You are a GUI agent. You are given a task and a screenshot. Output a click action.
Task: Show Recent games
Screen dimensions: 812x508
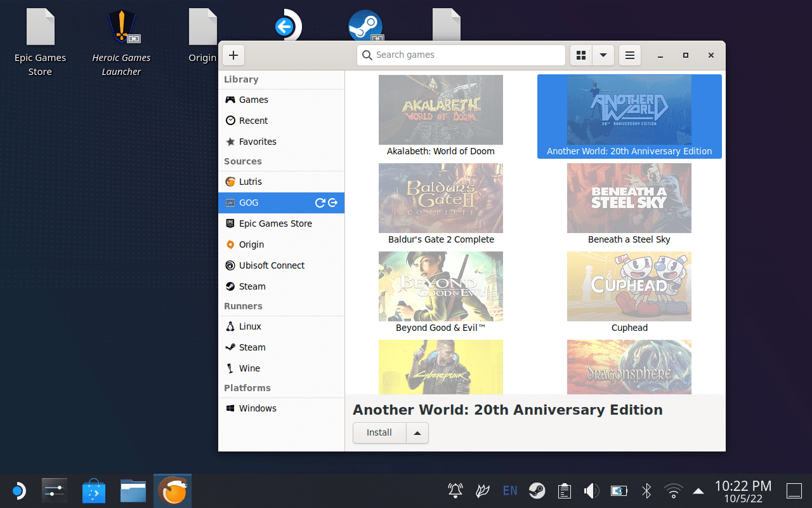tap(281, 121)
